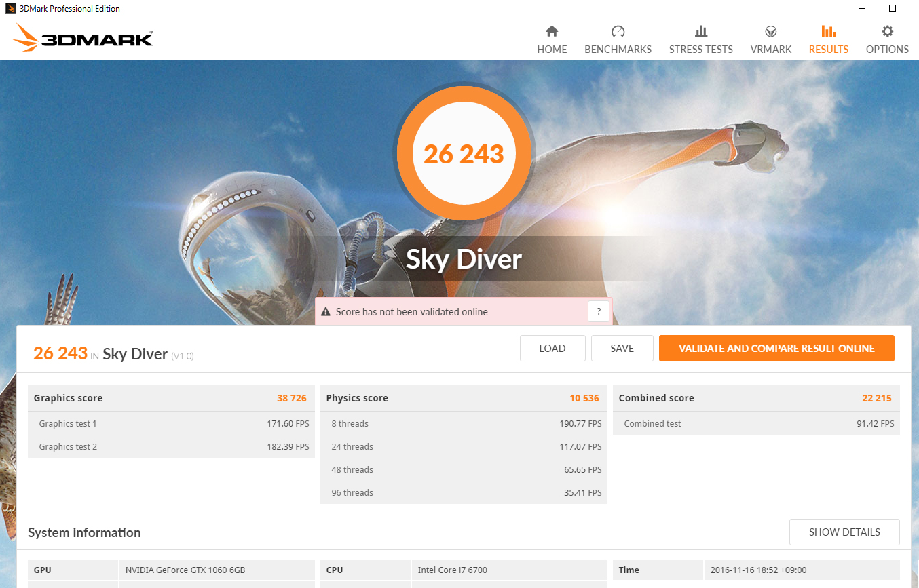Click the Combined score value 22 215
This screenshot has height=588, width=919.
[877, 398]
